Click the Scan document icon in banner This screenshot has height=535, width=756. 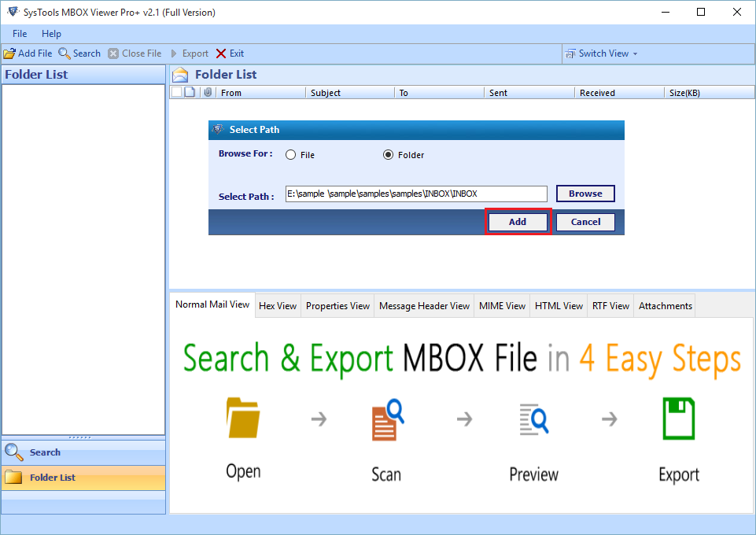388,419
